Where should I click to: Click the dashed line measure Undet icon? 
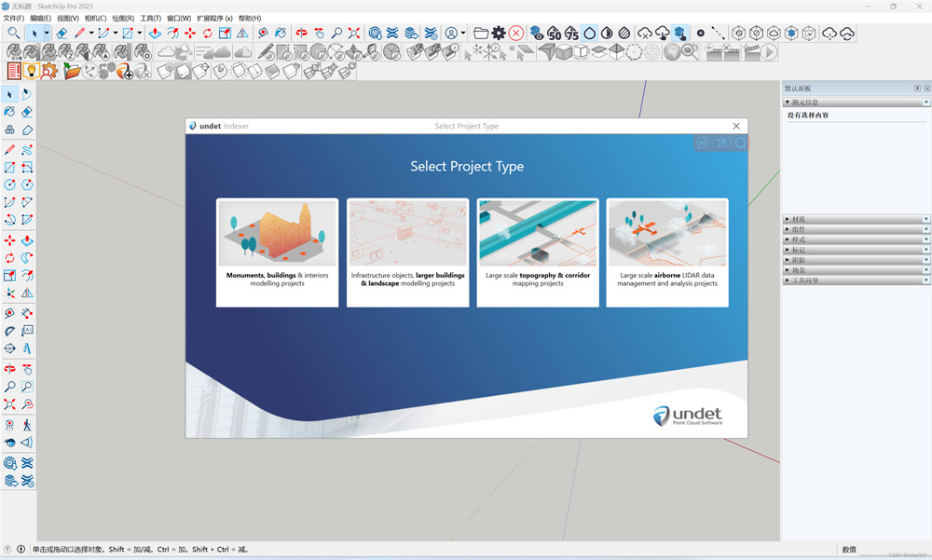click(x=718, y=34)
